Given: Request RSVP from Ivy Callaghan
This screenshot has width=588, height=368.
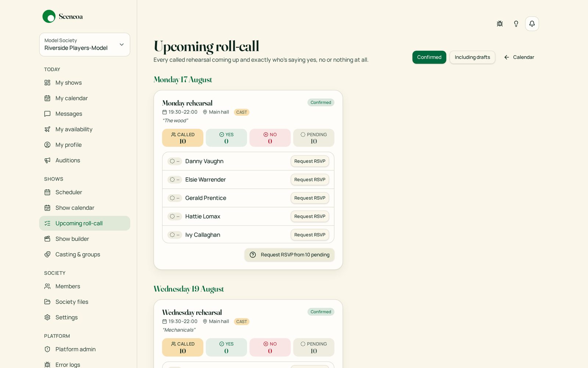Looking at the screenshot, I should click(310, 235).
